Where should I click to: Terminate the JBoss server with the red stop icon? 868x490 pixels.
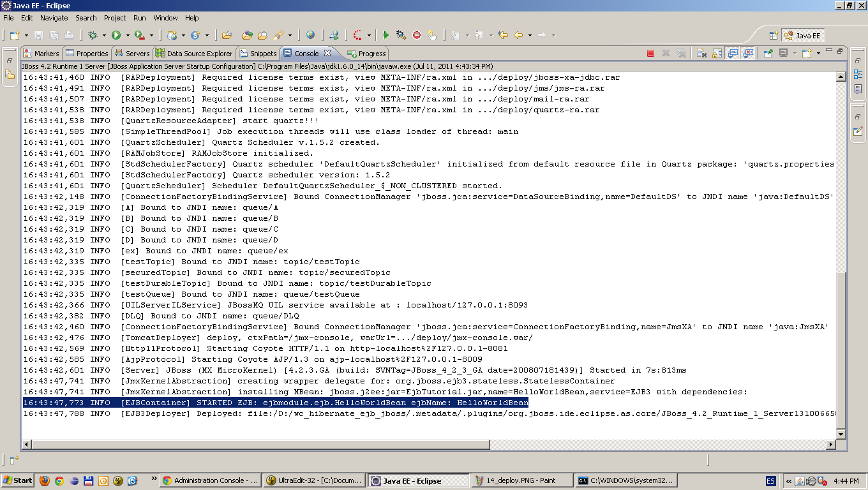[x=651, y=54]
